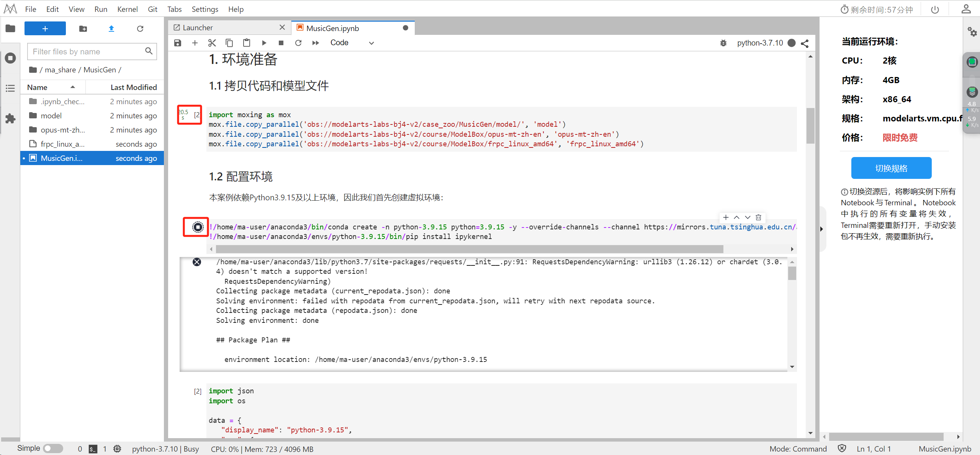Sort files by the Name column header

coord(37,87)
